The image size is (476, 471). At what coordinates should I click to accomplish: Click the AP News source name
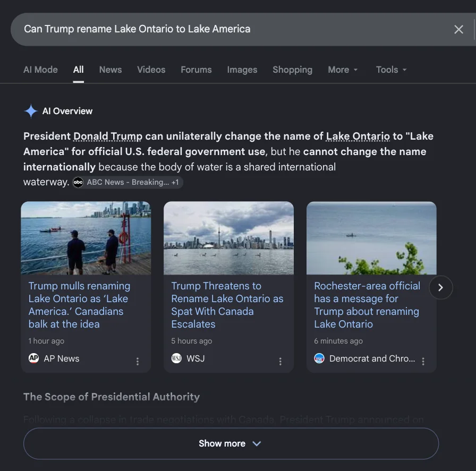[62, 358]
